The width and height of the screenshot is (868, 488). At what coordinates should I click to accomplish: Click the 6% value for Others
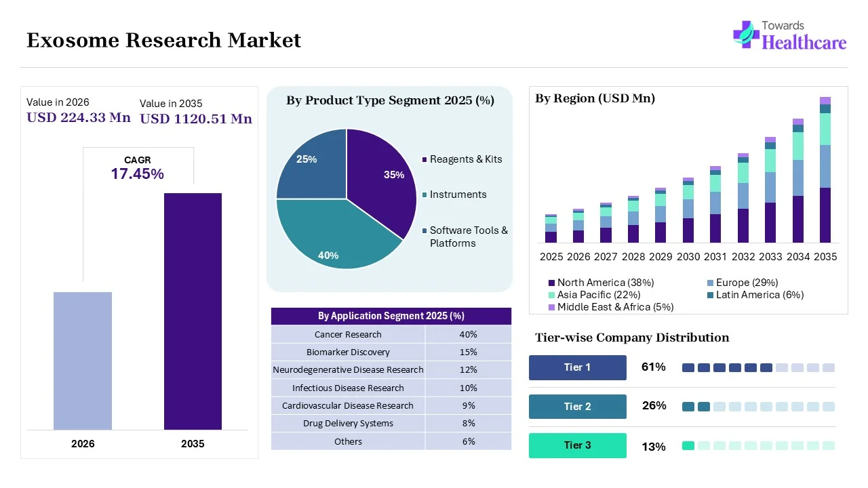tap(468, 441)
